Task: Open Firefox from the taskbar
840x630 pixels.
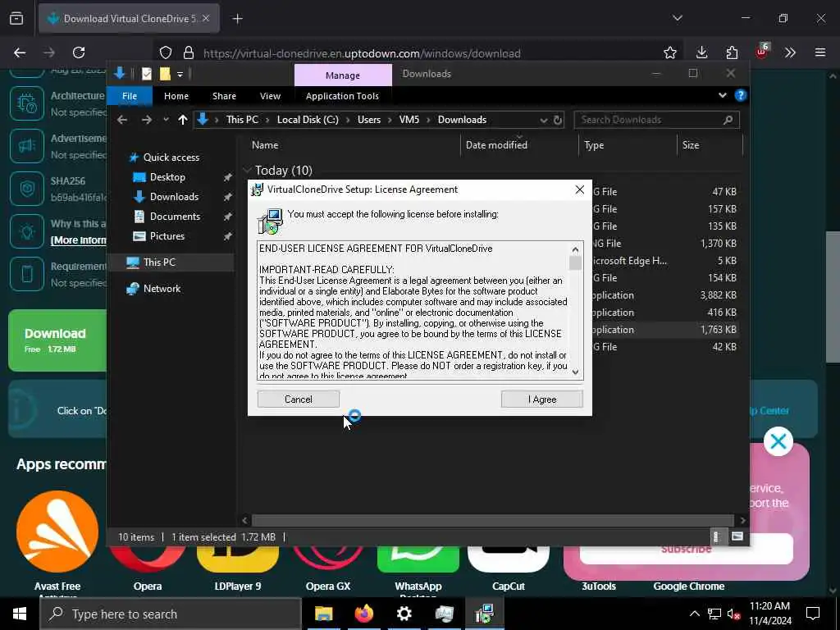Action: point(363,614)
